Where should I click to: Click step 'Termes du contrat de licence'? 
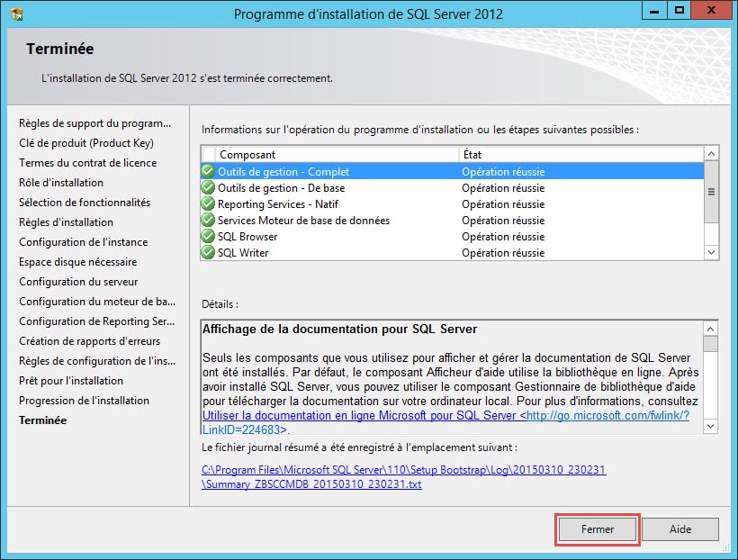pyautogui.click(x=88, y=163)
